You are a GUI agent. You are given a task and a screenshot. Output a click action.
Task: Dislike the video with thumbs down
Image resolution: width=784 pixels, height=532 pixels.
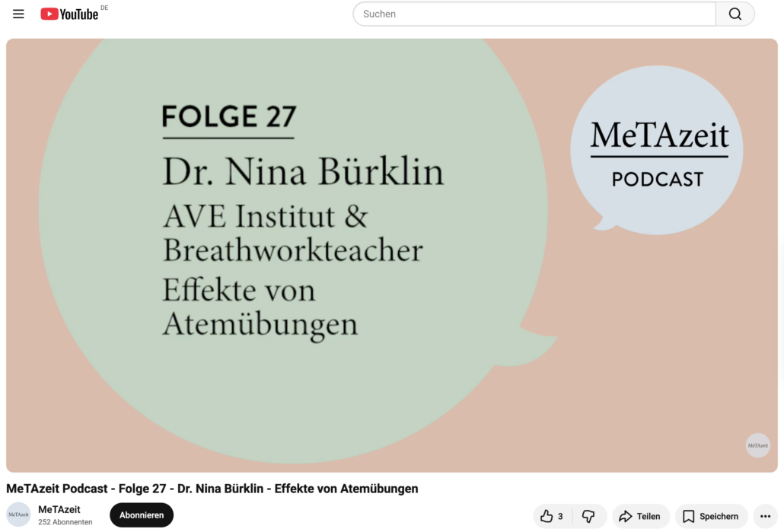tap(589, 516)
